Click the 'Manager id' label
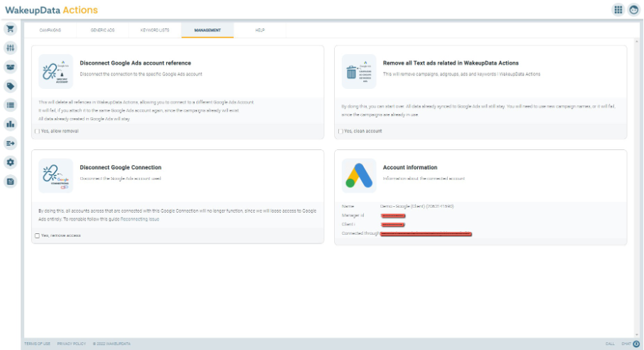The image size is (644, 350). click(x=353, y=216)
